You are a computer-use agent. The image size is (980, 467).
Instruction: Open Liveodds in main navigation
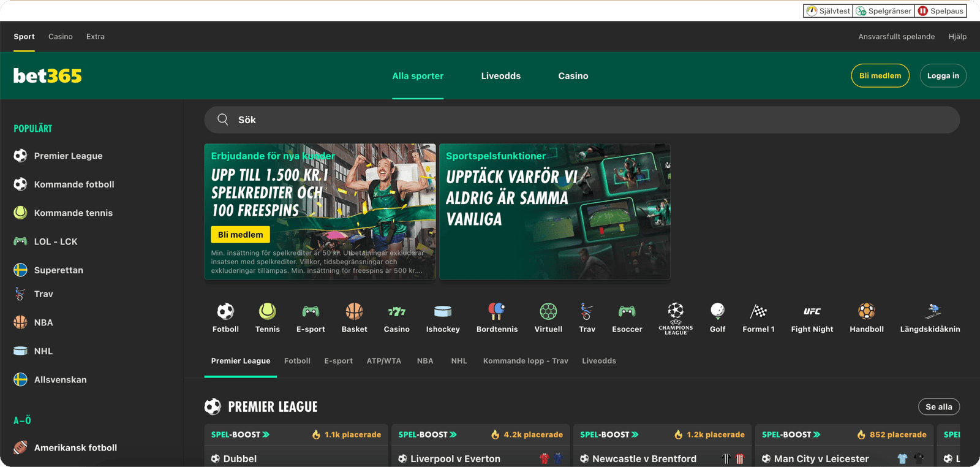[x=501, y=76]
